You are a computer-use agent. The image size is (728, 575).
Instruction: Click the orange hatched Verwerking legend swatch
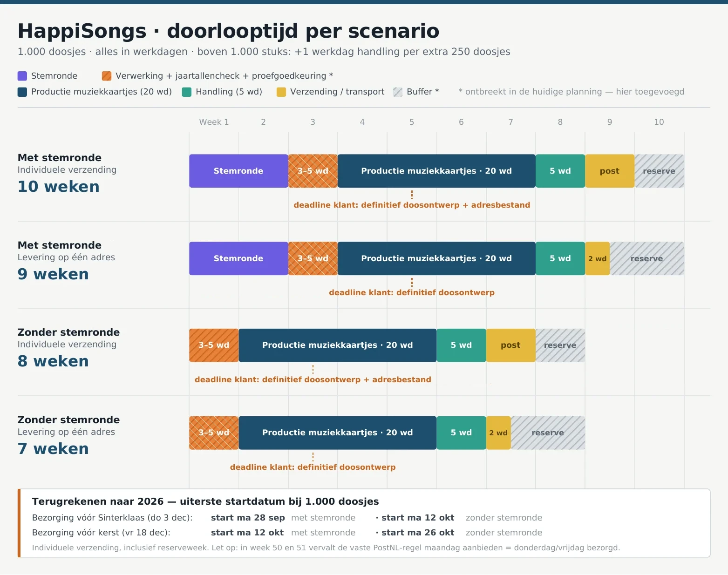click(x=107, y=76)
